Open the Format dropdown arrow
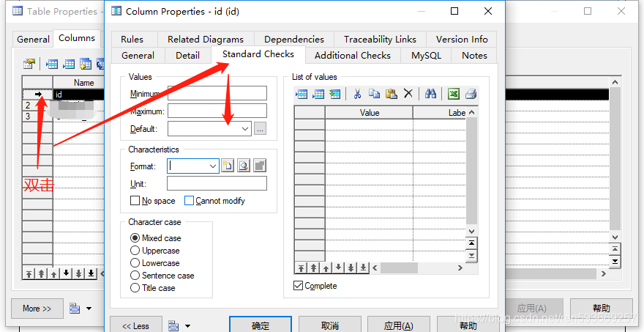The width and height of the screenshot is (644, 332). coord(213,166)
